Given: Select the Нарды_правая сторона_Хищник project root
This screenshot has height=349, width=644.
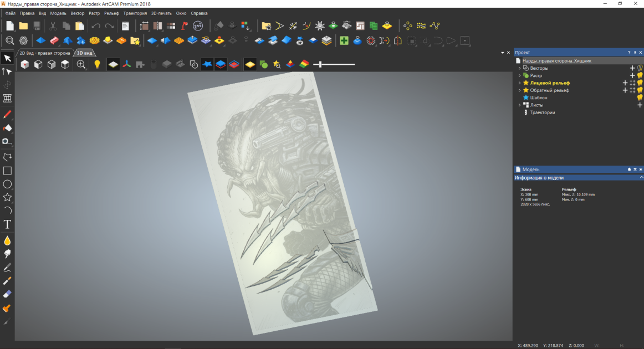Looking at the screenshot, I should click(556, 61).
